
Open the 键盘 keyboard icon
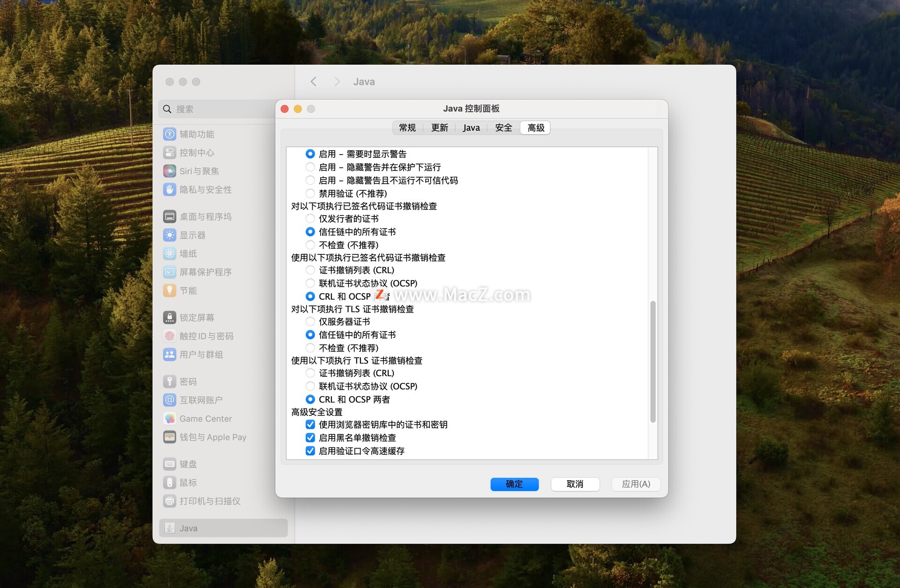[x=170, y=464]
